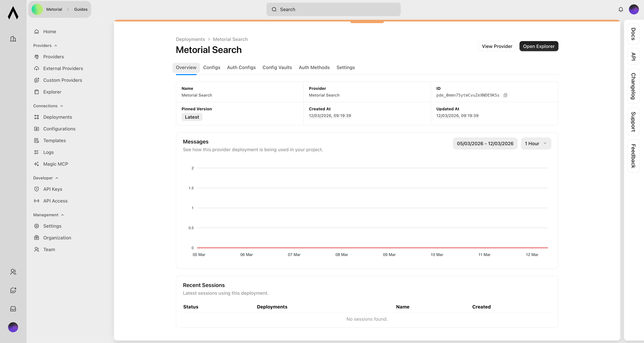This screenshot has width=644, height=343.
Task: Click the View Provider button
Action: (497, 46)
